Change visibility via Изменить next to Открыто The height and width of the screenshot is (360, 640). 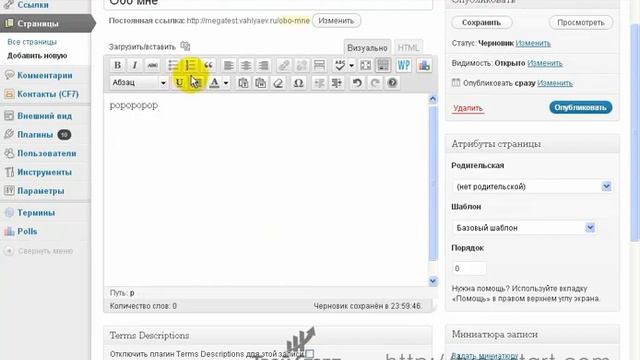(x=545, y=63)
